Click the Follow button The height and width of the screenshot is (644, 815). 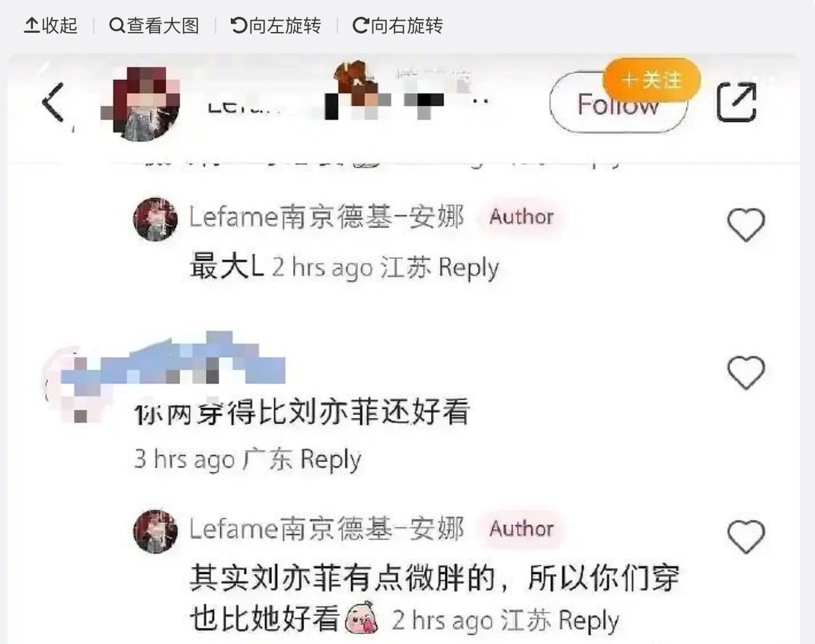[618, 104]
